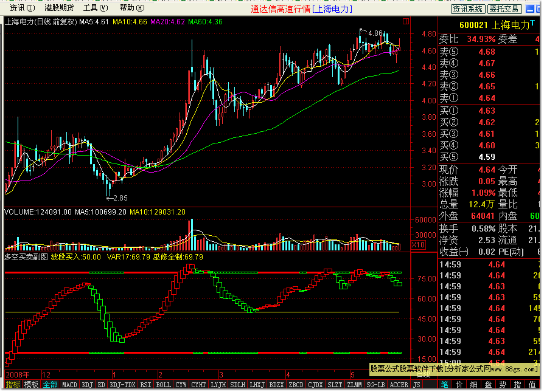Click the 换手 value 0.58%
544x392 pixels.
click(x=484, y=229)
